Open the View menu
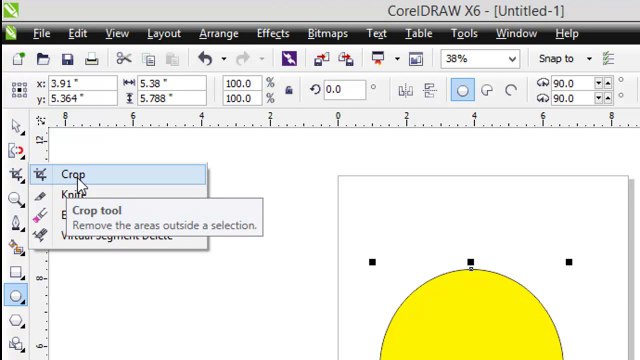The height and width of the screenshot is (360, 640). pyautogui.click(x=117, y=33)
